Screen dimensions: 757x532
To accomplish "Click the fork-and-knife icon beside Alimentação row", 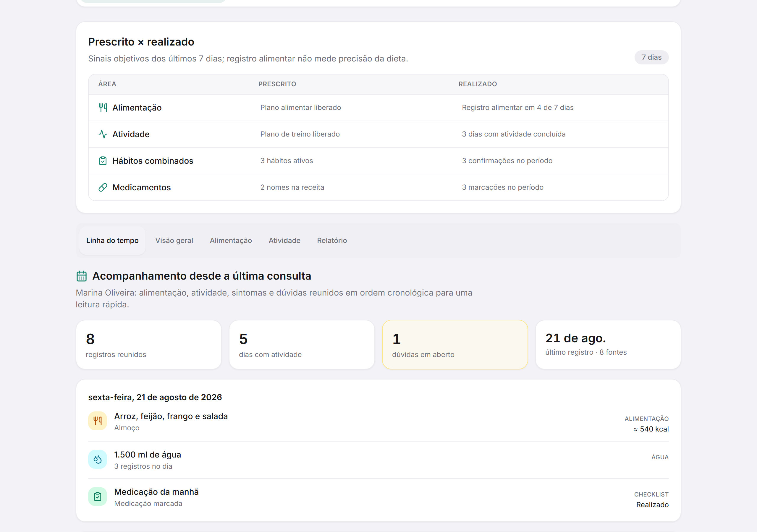I will (103, 108).
